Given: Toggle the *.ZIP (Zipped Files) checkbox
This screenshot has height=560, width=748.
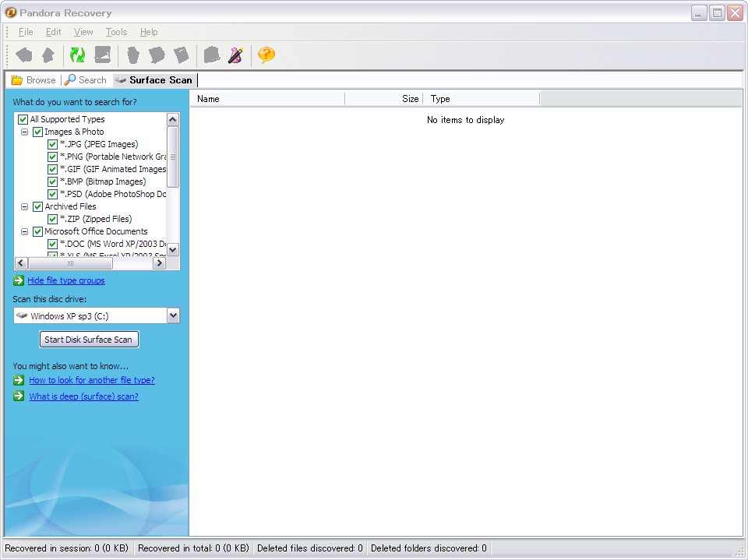Looking at the screenshot, I should click(53, 219).
